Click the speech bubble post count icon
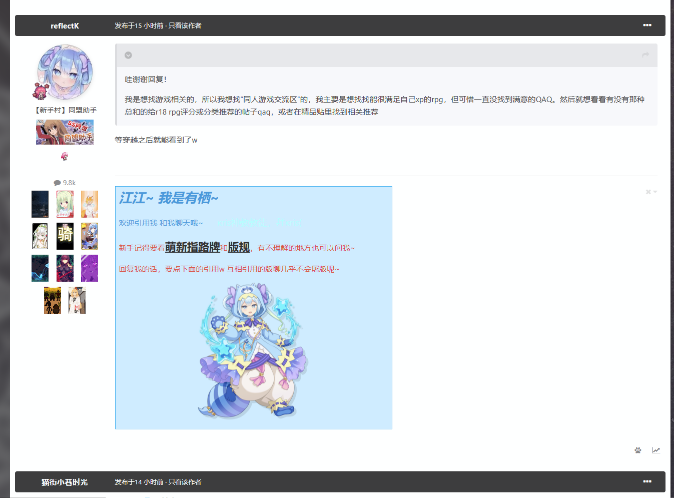 click(57, 183)
